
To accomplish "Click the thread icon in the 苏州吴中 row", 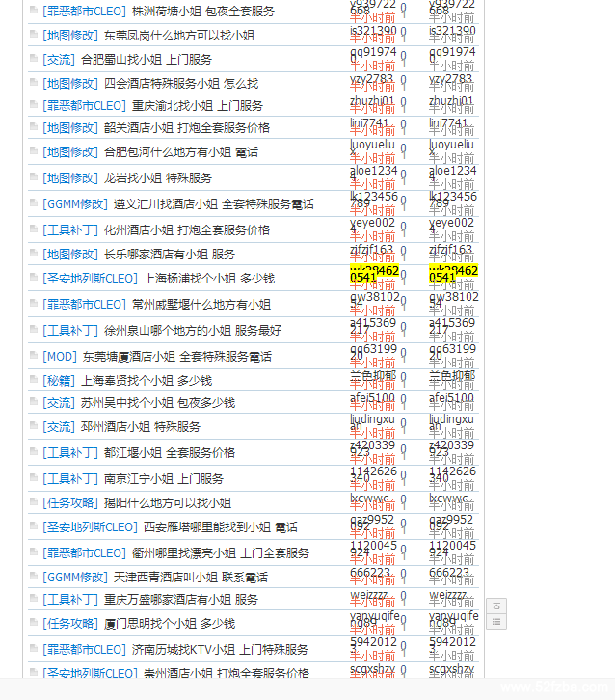I will click(x=33, y=401).
